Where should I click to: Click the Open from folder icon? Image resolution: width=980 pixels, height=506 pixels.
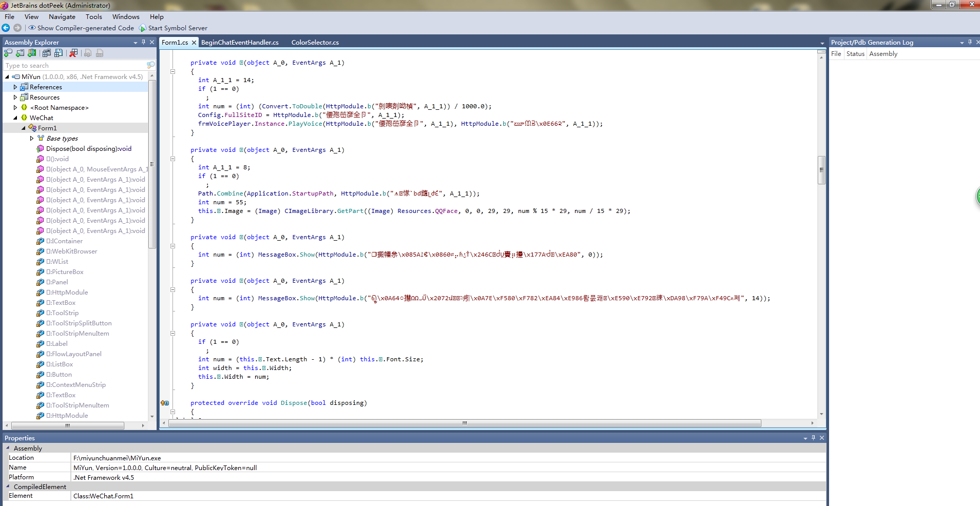point(20,53)
